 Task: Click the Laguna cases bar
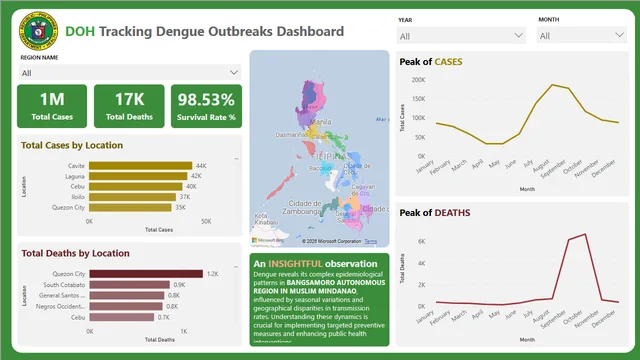[138, 176]
